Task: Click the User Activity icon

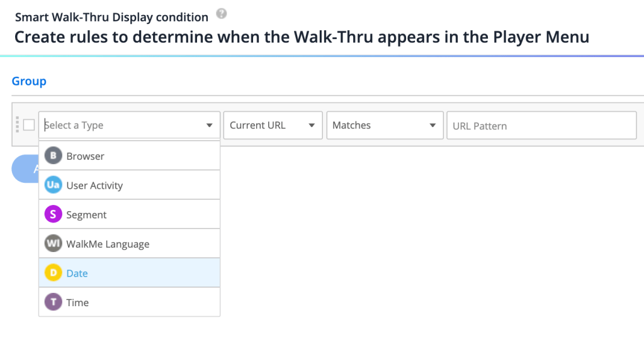Action: (54, 185)
